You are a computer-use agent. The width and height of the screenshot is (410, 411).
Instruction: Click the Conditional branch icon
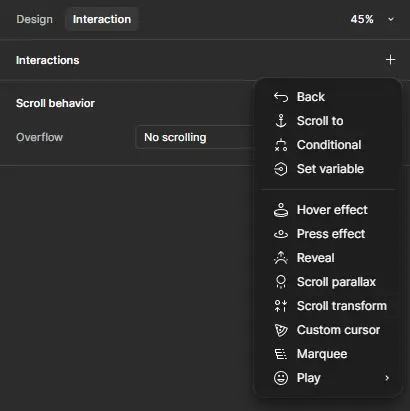pos(281,145)
